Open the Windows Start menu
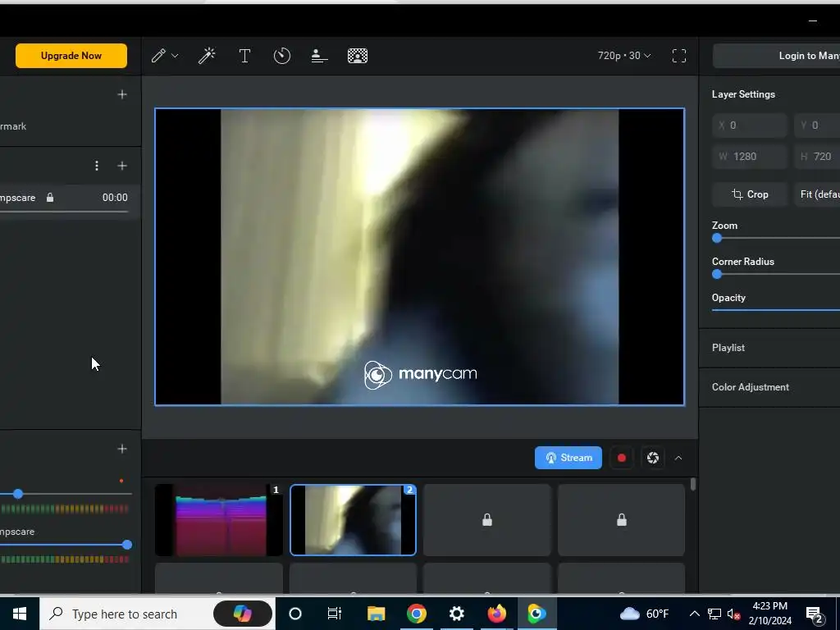This screenshot has height=630, width=840. click(x=20, y=614)
